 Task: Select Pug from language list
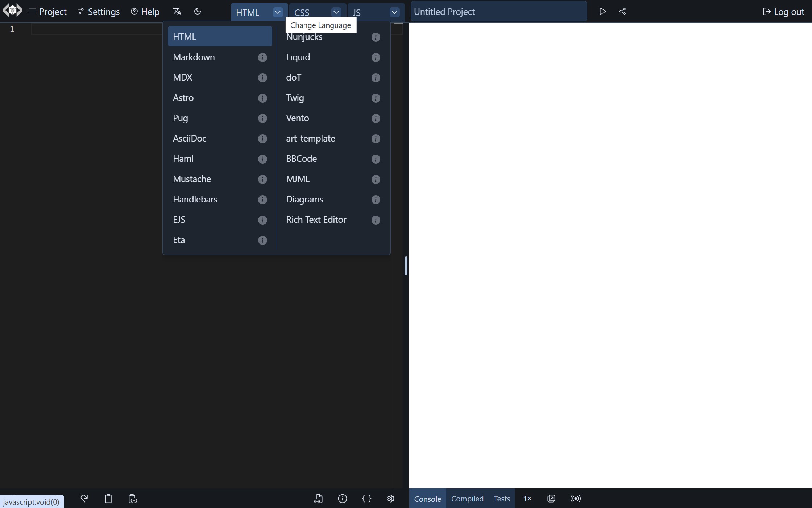pos(181,118)
